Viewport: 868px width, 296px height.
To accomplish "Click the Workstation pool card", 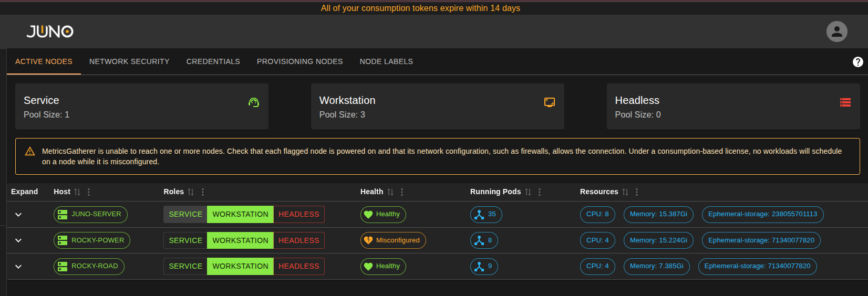I will (x=438, y=107).
